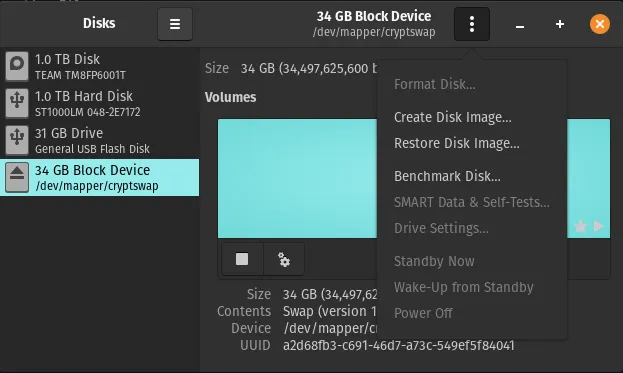The width and height of the screenshot is (623, 373).
Task: Choose Create Disk Image... menu entry
Action: pos(453,117)
